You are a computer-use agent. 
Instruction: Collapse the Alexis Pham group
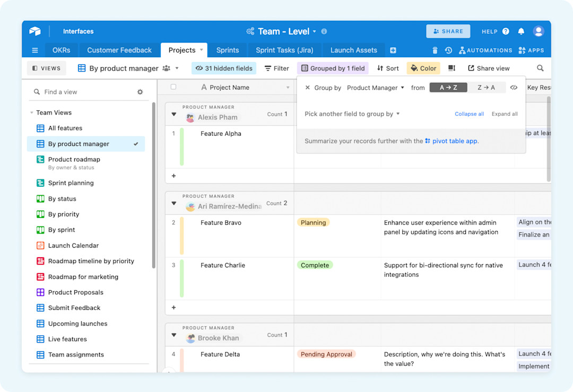click(173, 114)
